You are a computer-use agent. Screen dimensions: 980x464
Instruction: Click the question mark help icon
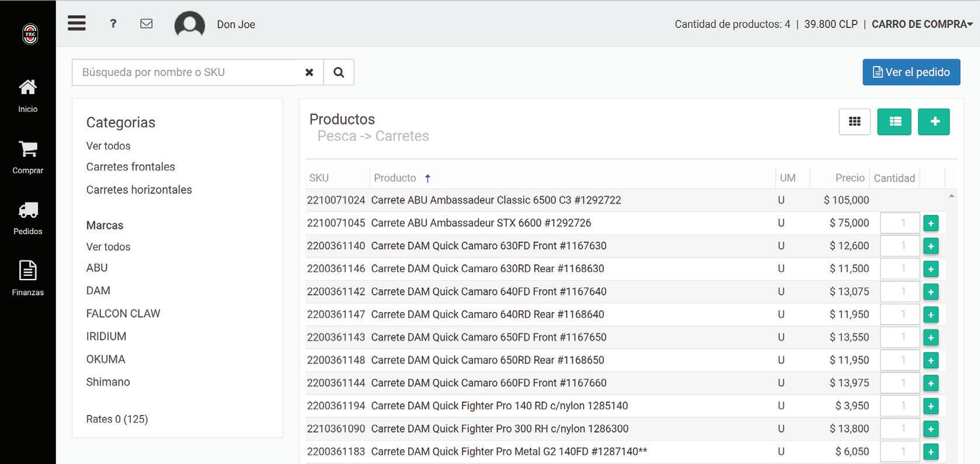pos(113,23)
